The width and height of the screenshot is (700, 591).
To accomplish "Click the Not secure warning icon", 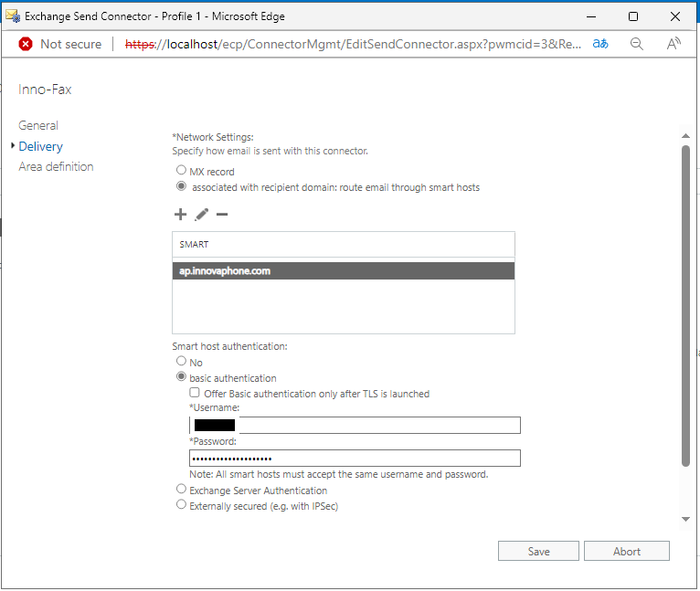I will (x=26, y=44).
